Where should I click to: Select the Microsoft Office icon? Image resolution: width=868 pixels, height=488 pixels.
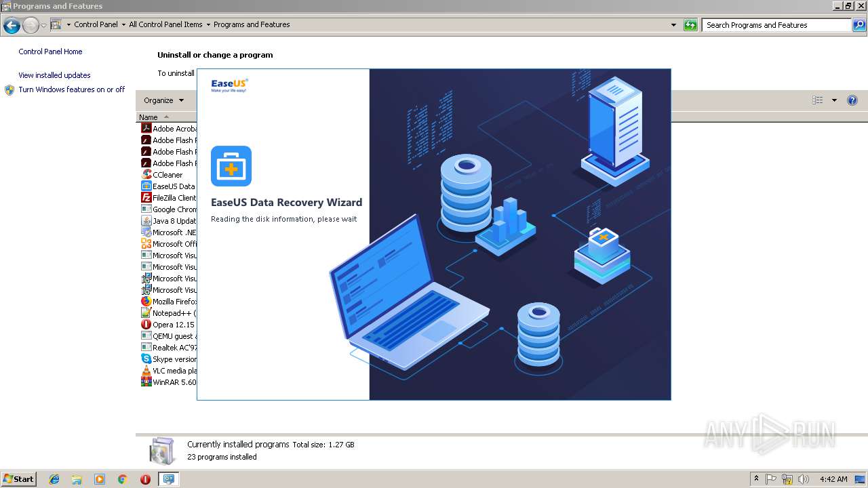[x=146, y=243]
